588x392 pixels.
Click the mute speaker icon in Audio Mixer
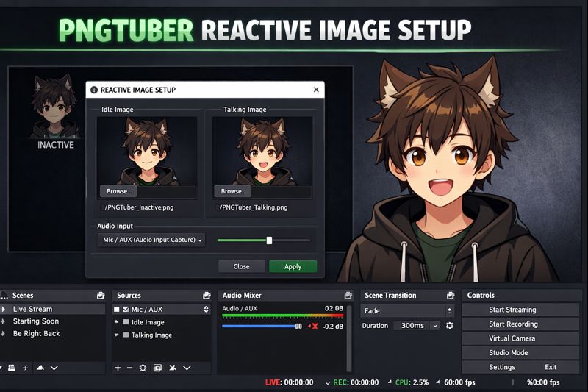pos(312,326)
